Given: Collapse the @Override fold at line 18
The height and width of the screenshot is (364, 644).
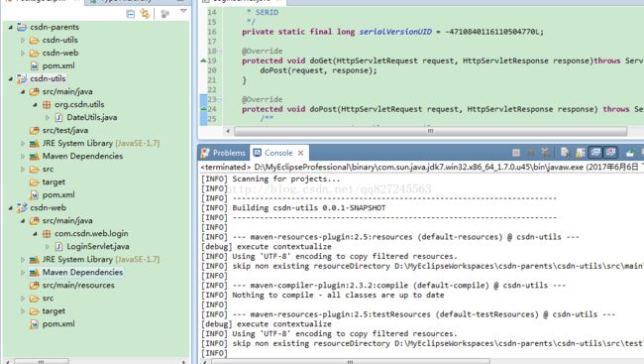Looking at the screenshot, I should (219, 51).
